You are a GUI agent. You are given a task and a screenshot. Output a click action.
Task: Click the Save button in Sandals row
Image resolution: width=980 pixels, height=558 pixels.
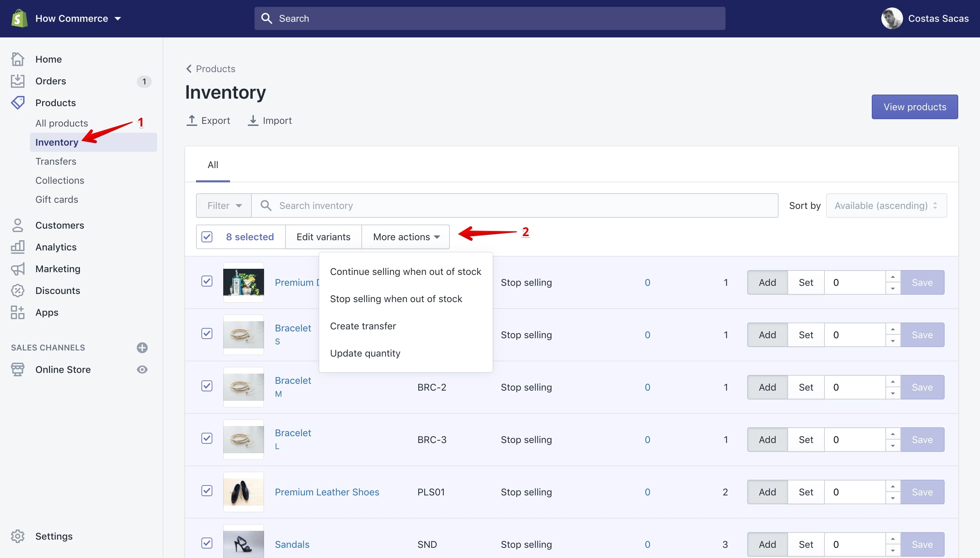pos(922,545)
